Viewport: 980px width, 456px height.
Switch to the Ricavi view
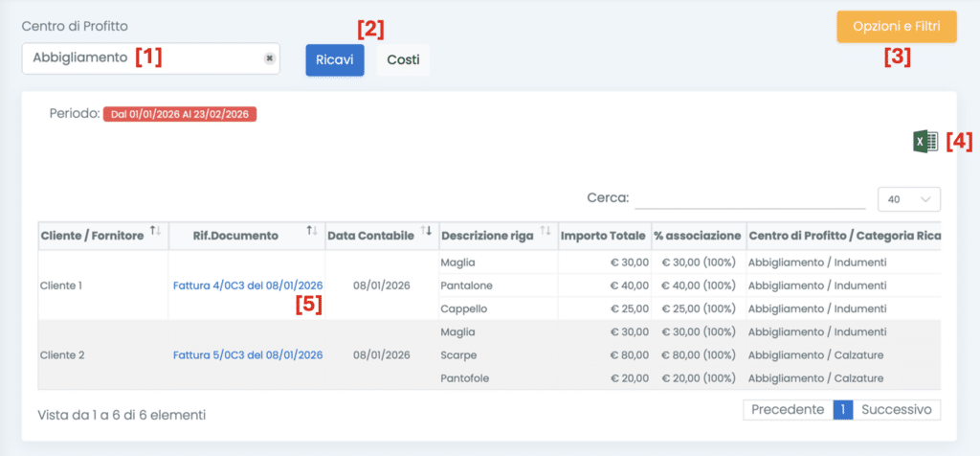335,59
